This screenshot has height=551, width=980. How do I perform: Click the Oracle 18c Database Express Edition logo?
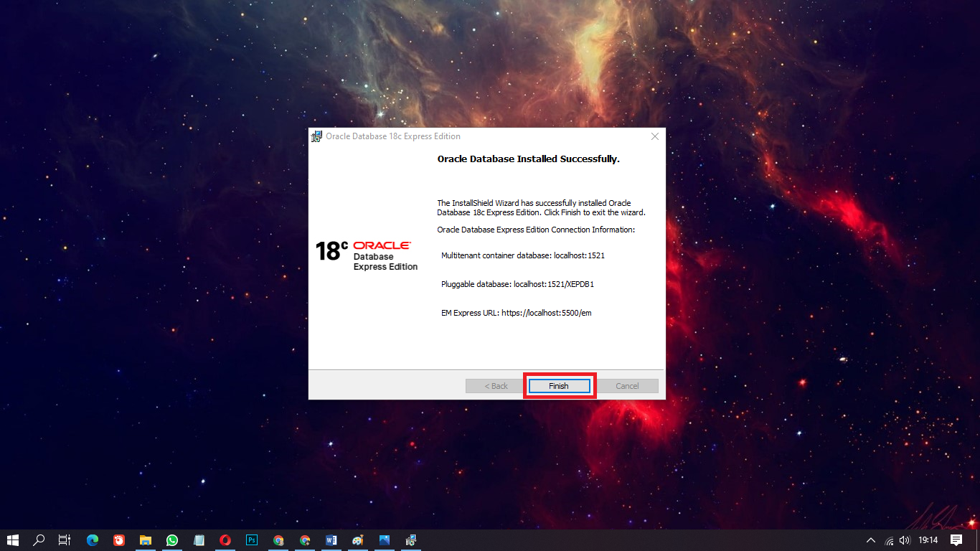click(367, 255)
